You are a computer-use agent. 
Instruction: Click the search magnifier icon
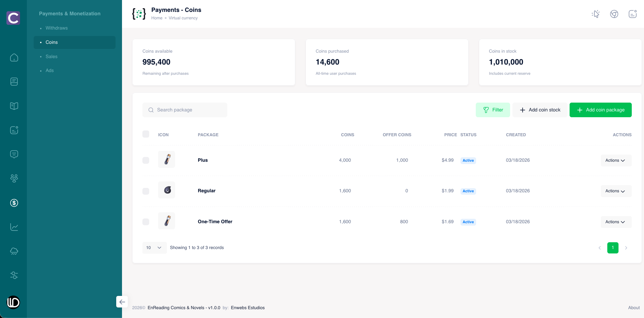coord(151,110)
